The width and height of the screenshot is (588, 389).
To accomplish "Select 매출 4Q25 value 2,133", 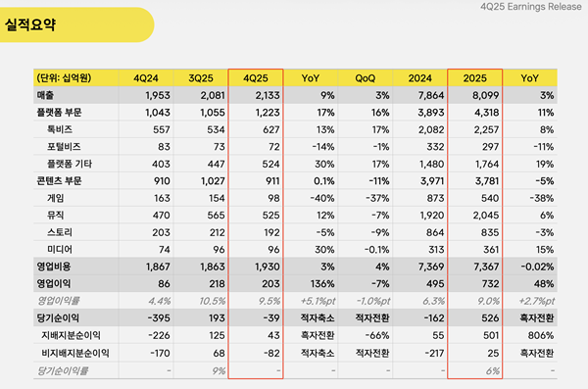I will (x=268, y=95).
